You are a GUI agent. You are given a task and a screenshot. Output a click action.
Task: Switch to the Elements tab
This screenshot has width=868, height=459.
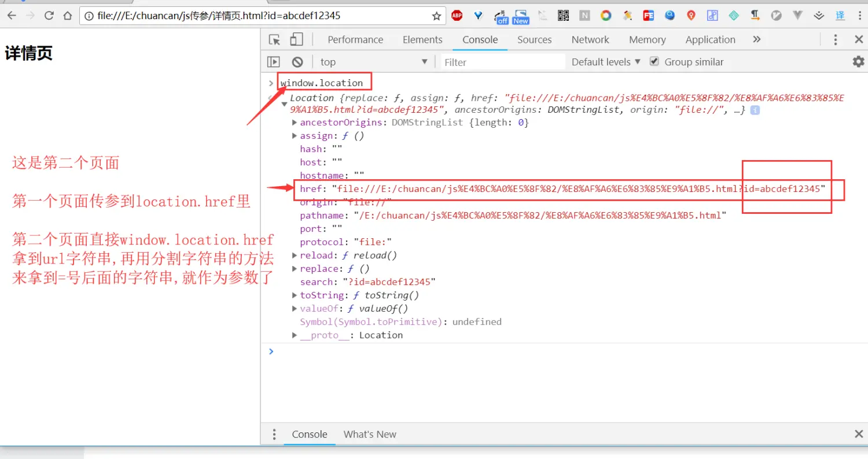422,39
